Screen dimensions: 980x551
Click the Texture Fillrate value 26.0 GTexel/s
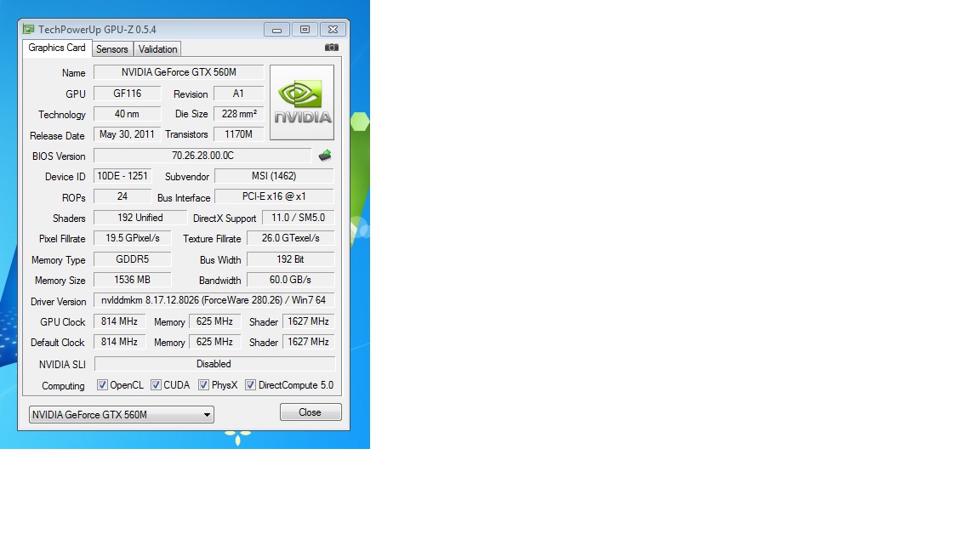291,238
